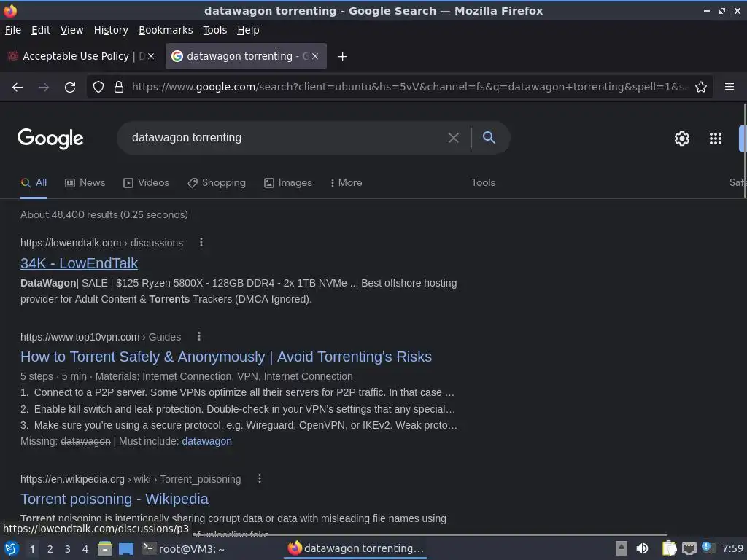
Task: Open the Tools search options
Action: click(483, 183)
